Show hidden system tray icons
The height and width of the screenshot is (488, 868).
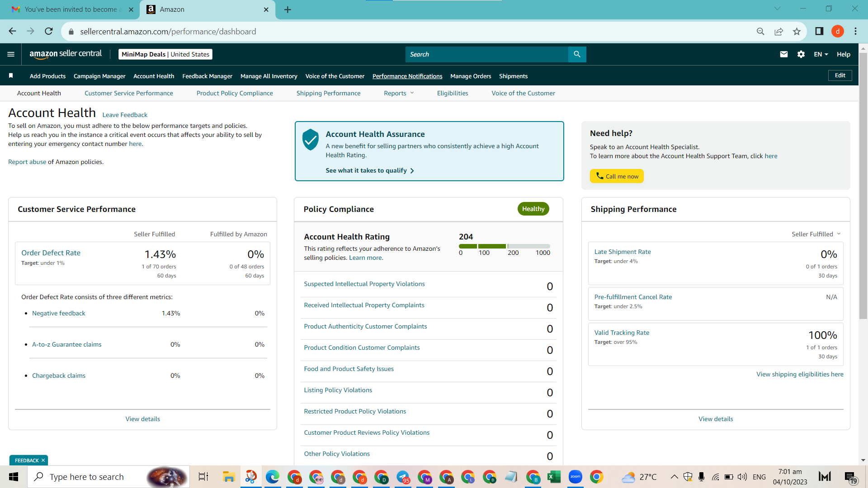click(x=674, y=477)
